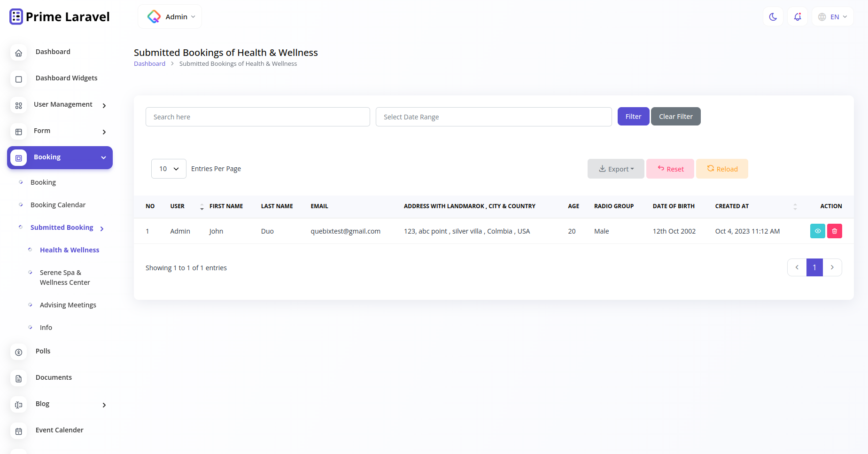This screenshot has width=868, height=454.
Task: Open the Export dropdown menu
Action: point(616,169)
